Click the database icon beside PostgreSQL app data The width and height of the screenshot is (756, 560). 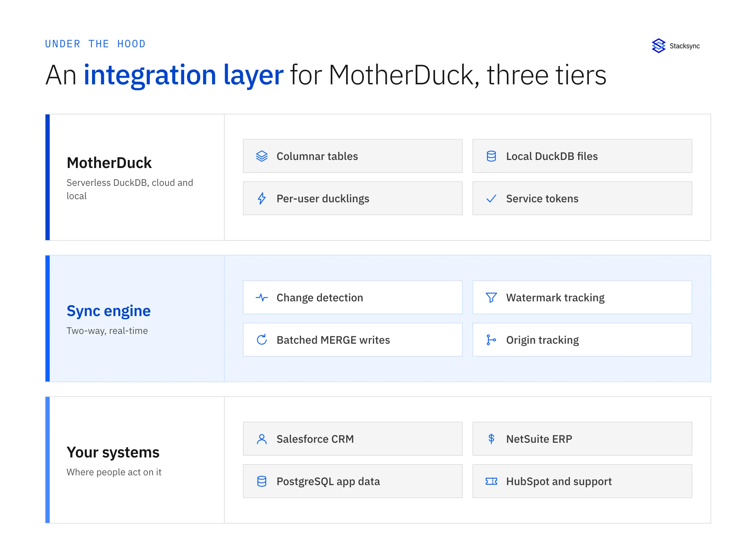(x=262, y=481)
